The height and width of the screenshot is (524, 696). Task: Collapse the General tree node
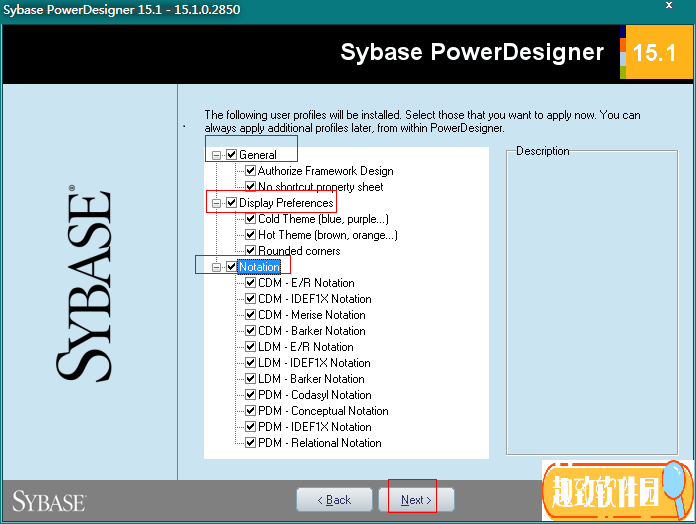point(216,155)
